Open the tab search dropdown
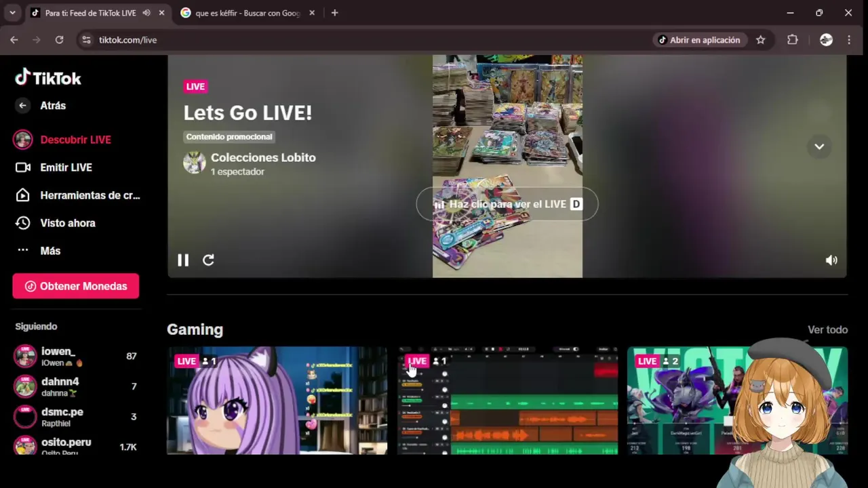This screenshot has height=488, width=868. 12,13
